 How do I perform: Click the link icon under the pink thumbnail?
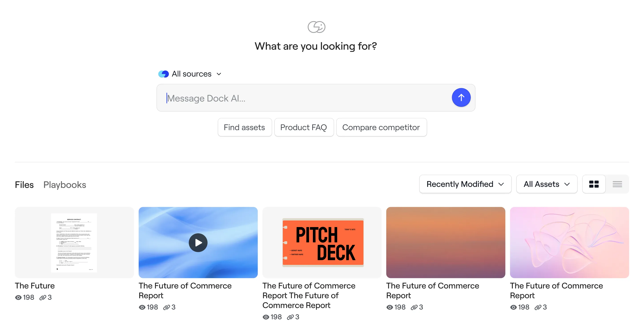coord(538,307)
